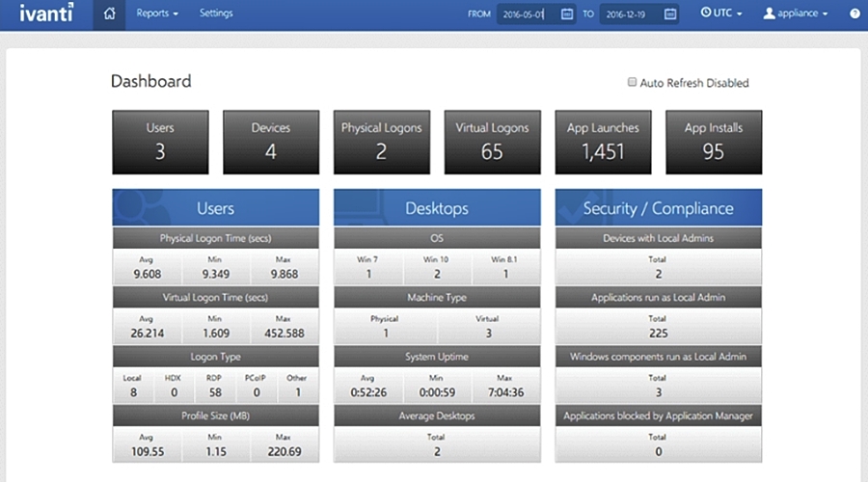Select the Profile Size (MB) section header
This screenshot has width=868, height=482.
[216, 415]
